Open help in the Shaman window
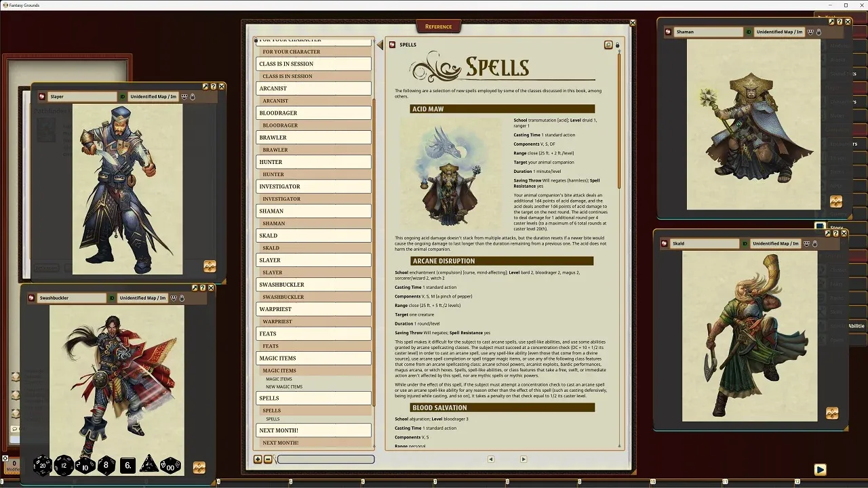868x488 pixels. coord(840,22)
